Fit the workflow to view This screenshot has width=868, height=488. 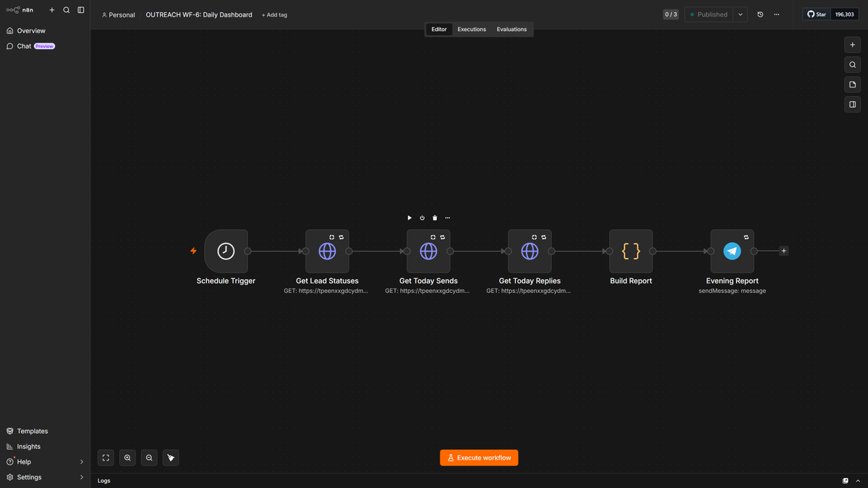click(106, 458)
